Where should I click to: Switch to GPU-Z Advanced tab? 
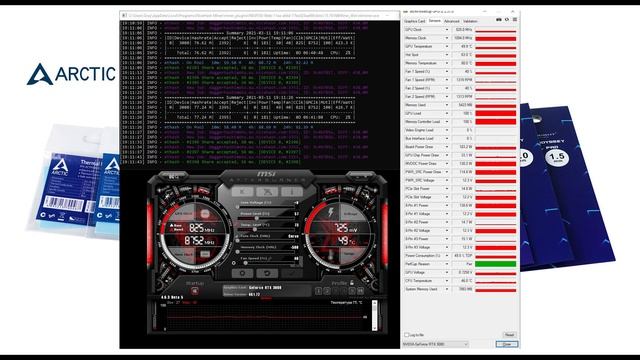pyautogui.click(x=451, y=21)
